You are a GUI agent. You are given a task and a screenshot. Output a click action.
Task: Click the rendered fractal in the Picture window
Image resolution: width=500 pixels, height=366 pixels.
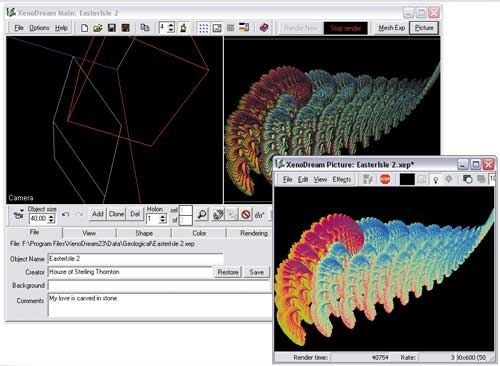point(384,269)
